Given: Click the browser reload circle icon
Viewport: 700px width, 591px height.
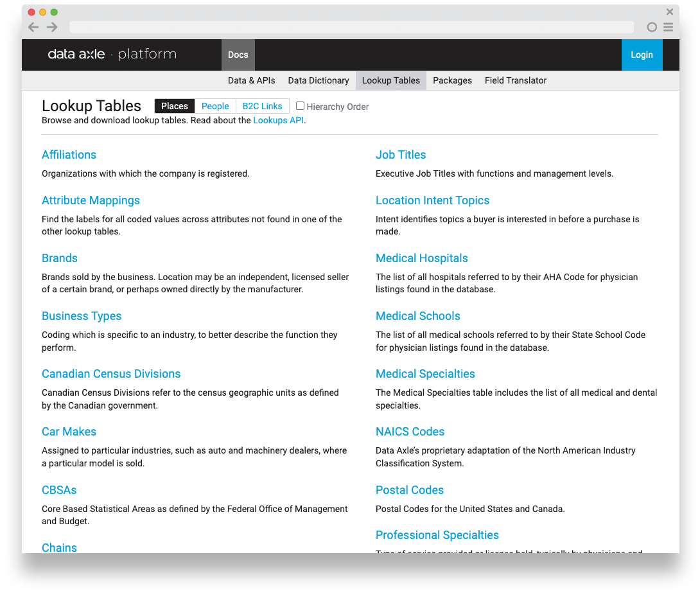Looking at the screenshot, I should 652,27.
